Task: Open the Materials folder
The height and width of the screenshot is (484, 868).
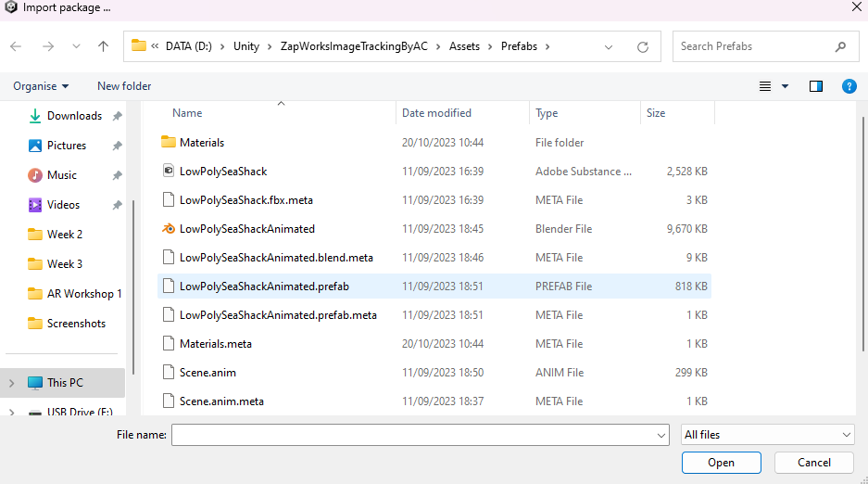Action: 201,143
